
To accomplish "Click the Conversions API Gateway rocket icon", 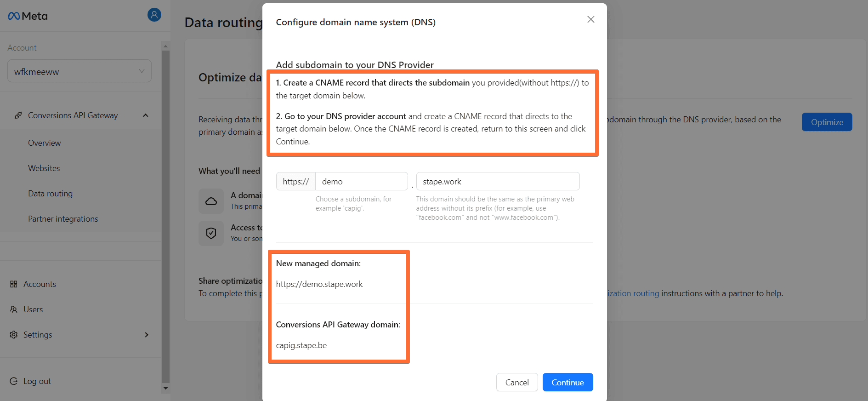I will coord(18,115).
